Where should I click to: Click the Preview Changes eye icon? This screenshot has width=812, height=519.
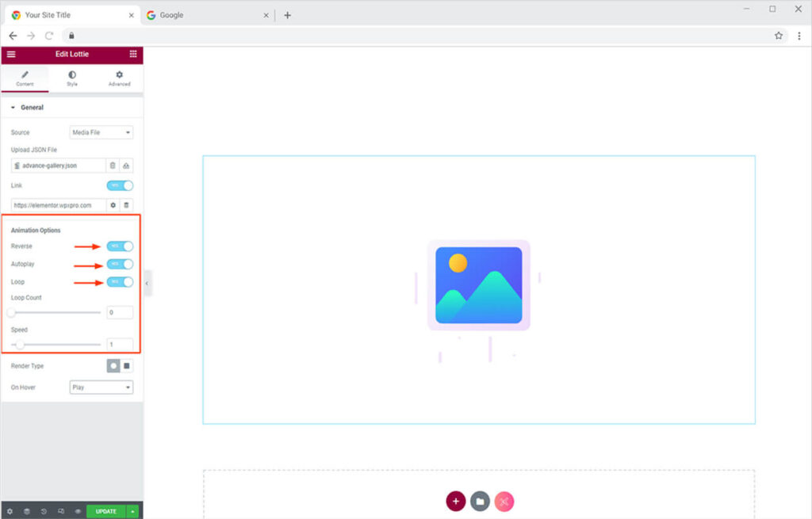(x=78, y=512)
